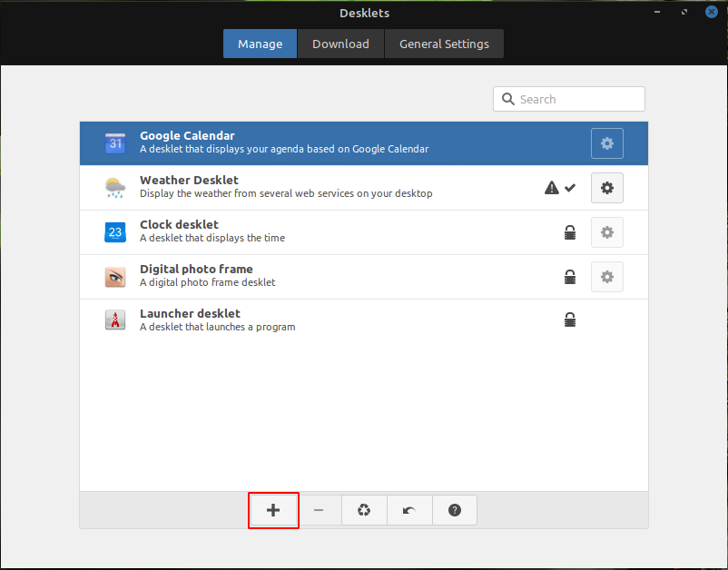728x570 pixels.
Task: Open the Download tab
Action: [x=340, y=44]
